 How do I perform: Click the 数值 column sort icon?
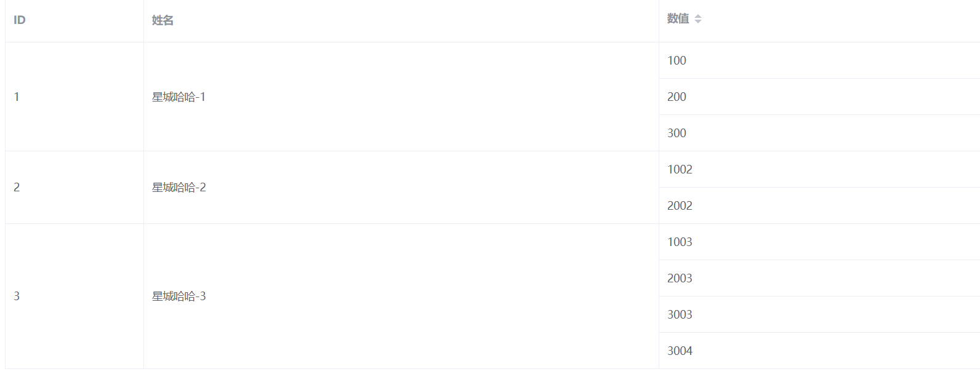click(x=698, y=19)
